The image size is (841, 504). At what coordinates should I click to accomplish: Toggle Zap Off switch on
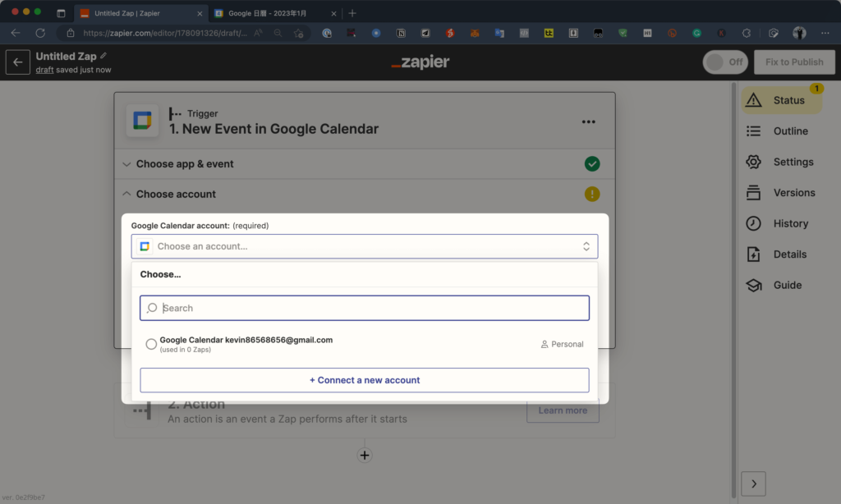click(726, 62)
